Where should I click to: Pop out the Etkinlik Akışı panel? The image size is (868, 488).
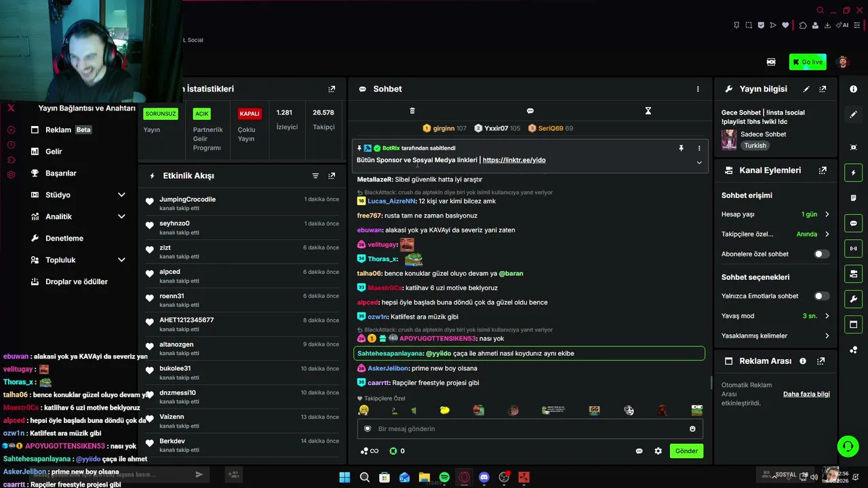coord(332,176)
